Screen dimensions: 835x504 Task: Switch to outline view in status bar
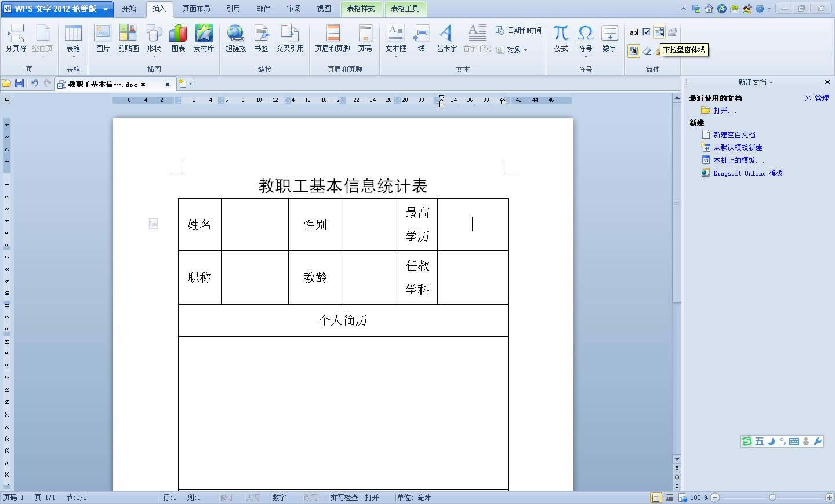[669, 498]
